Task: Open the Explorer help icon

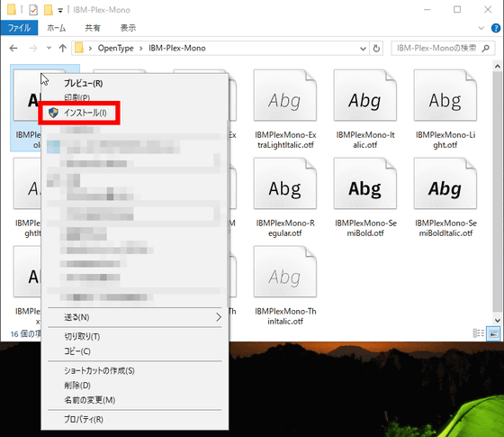Action: pos(496,28)
